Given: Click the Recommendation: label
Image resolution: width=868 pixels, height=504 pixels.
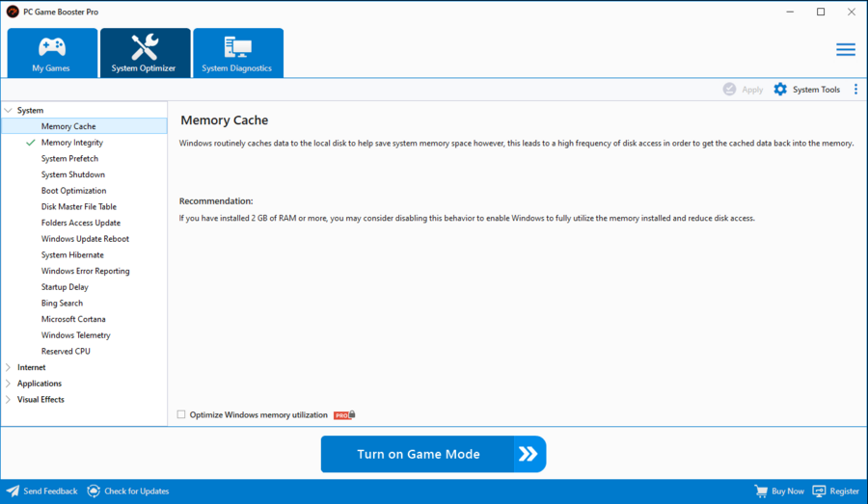Looking at the screenshot, I should [216, 201].
